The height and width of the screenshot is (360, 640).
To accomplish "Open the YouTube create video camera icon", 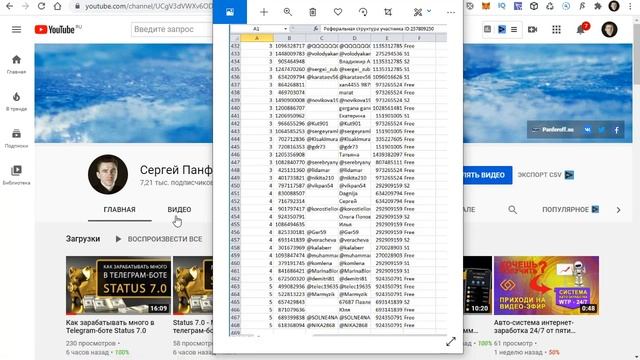I will pos(532,29).
